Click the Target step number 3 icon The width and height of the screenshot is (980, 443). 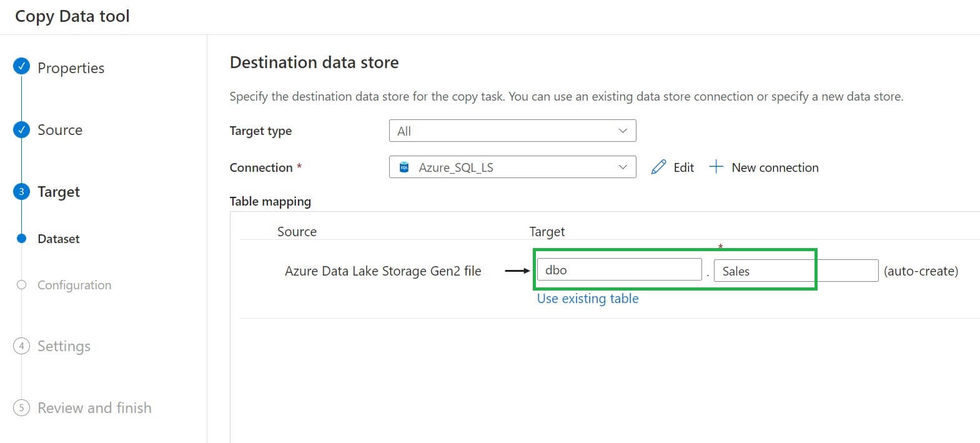point(21,191)
